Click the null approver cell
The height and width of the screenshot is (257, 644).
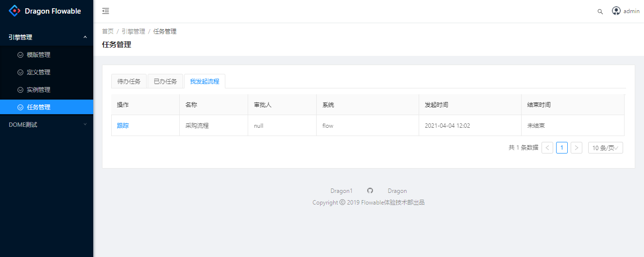282,125
